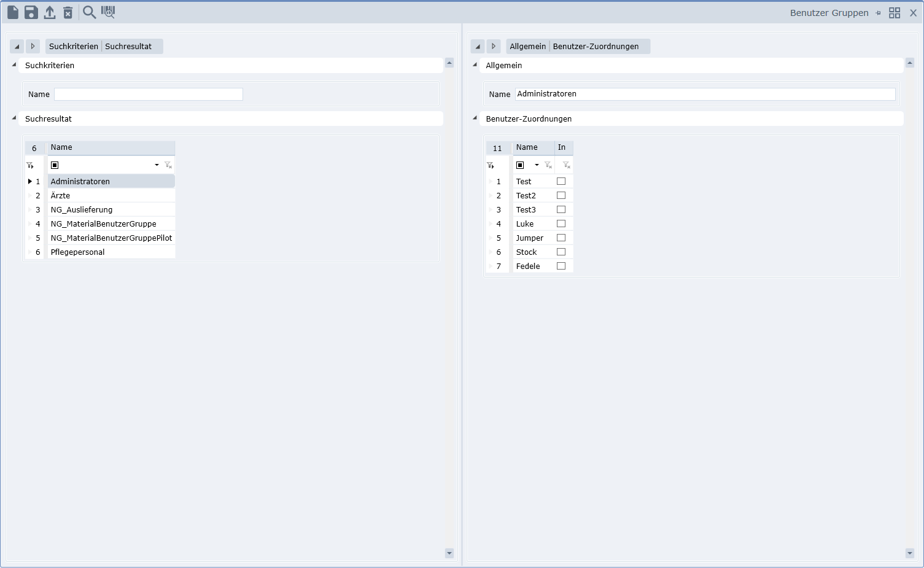This screenshot has width=924, height=568.
Task: Collapse the Suchkriterien section with its triangle
Action: (x=14, y=64)
